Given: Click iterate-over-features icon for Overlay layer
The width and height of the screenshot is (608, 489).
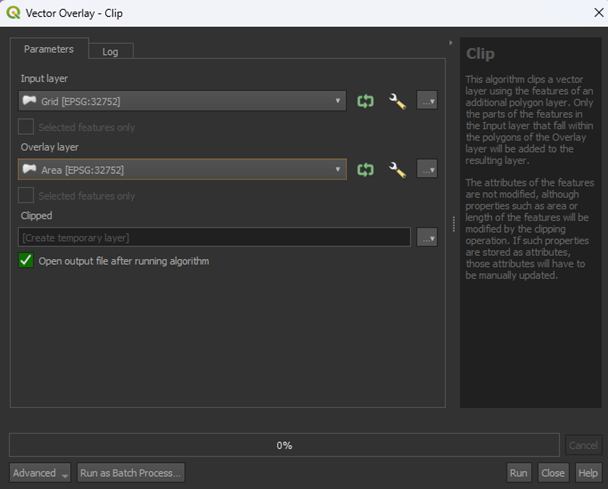Looking at the screenshot, I should pyautogui.click(x=366, y=170).
